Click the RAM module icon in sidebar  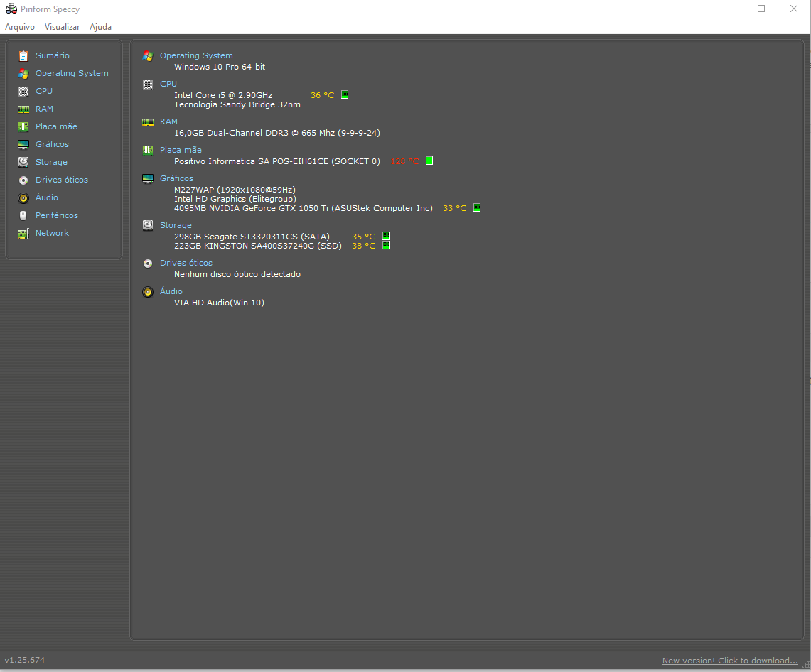[x=23, y=109]
